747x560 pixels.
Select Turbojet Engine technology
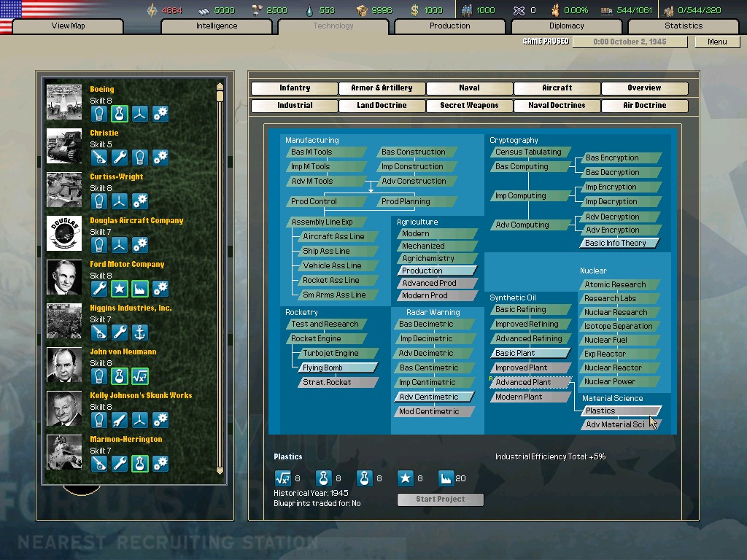pyautogui.click(x=338, y=353)
